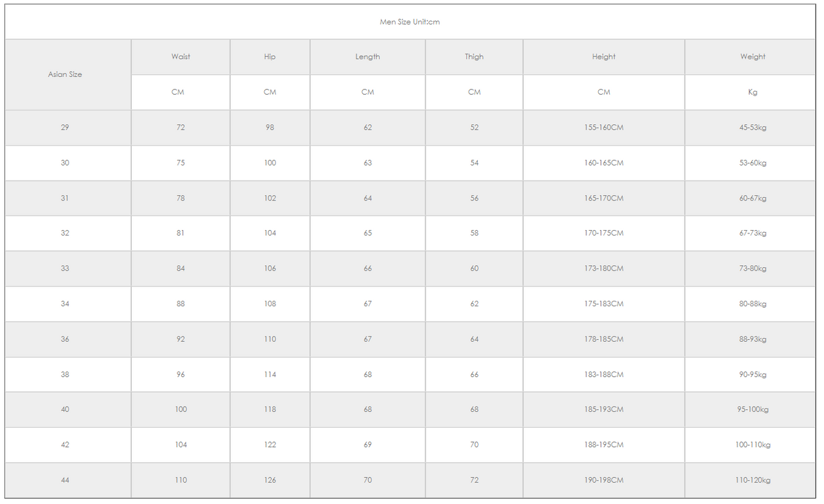Select the Hip column header
Screen dimensions: 824x504
pyautogui.click(x=270, y=57)
